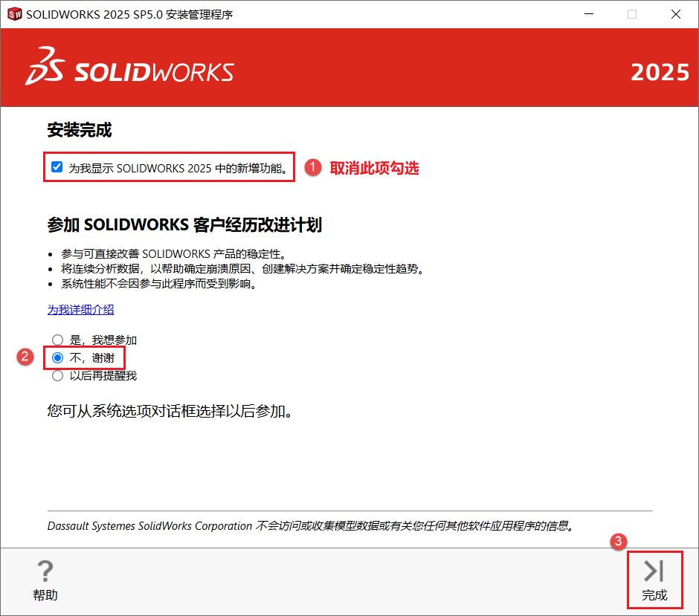
Task: Click the SOLIDWORKS title bar app icon
Action: click(x=15, y=14)
